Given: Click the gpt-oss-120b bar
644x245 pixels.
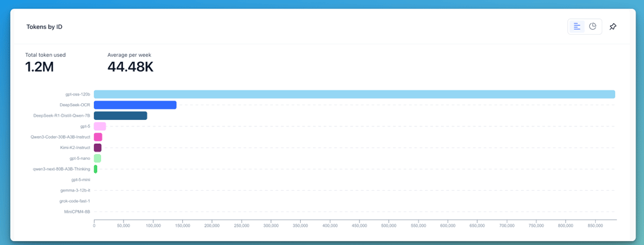Looking at the screenshot, I should tap(354, 94).
